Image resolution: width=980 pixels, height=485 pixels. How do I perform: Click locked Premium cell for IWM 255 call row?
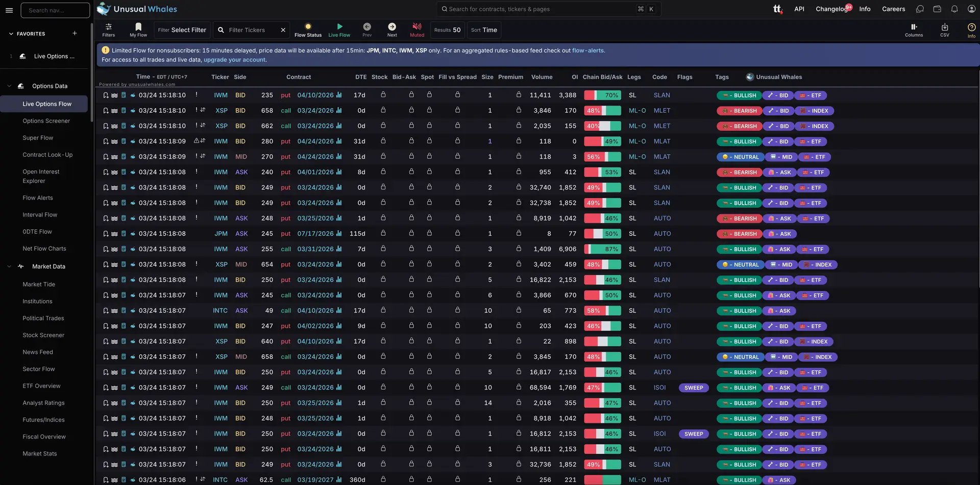coord(519,249)
